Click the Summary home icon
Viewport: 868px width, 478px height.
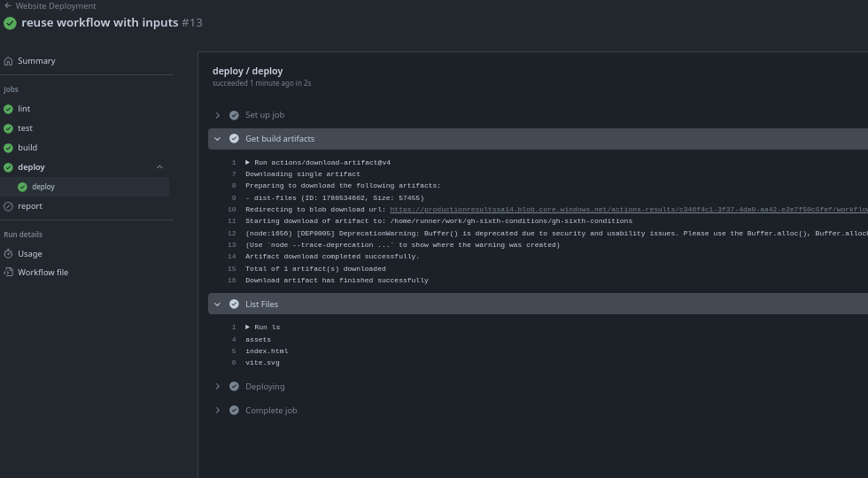9,61
